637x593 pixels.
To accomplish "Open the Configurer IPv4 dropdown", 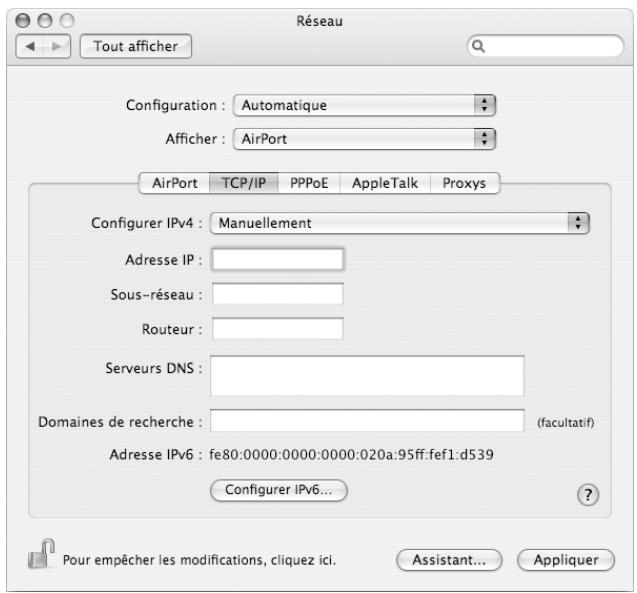I will [400, 223].
